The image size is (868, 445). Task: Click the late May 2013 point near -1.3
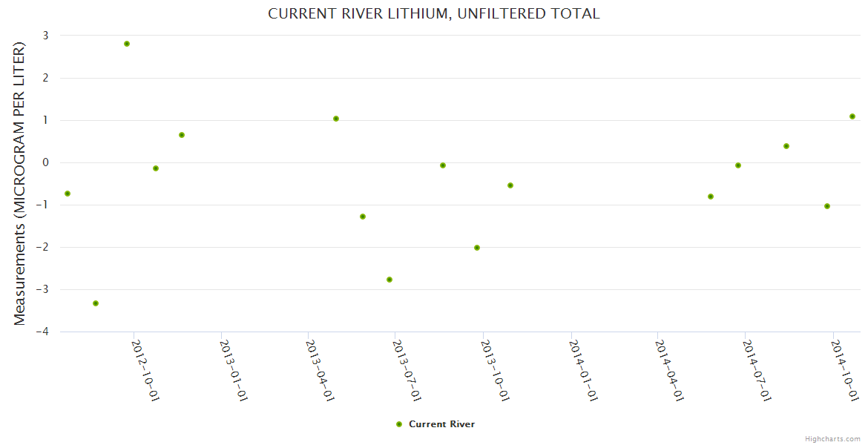click(363, 217)
